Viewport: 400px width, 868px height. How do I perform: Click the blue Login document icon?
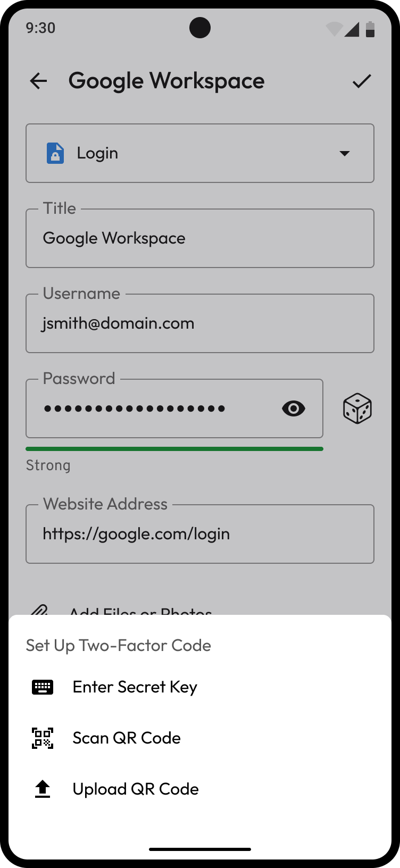[x=55, y=153]
